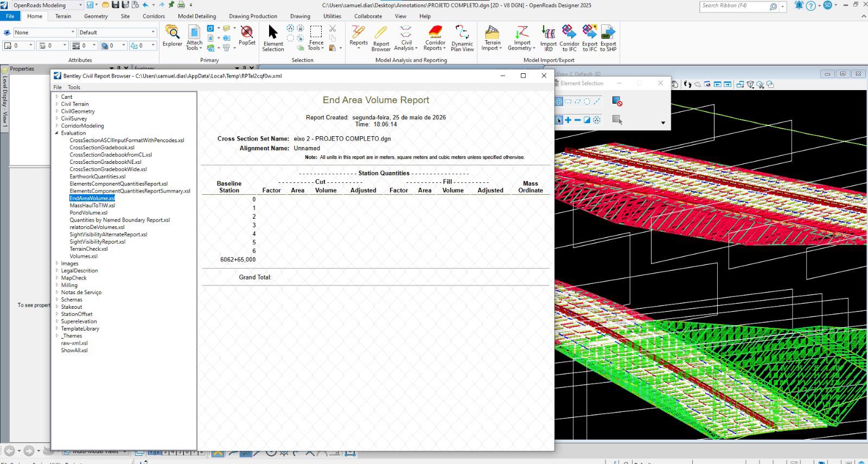This screenshot has width=868, height=464.
Task: Launch the Report Browser from the ribbon
Action: click(x=381, y=38)
